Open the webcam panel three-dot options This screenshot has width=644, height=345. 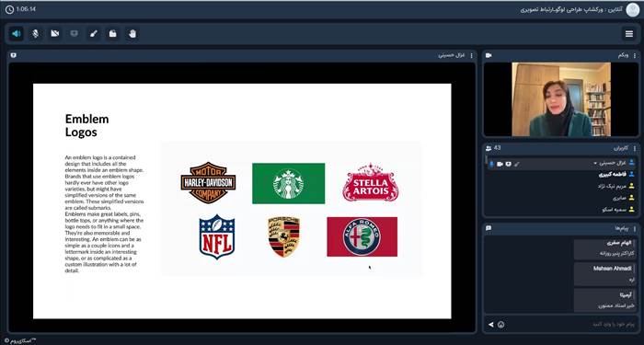(635, 55)
